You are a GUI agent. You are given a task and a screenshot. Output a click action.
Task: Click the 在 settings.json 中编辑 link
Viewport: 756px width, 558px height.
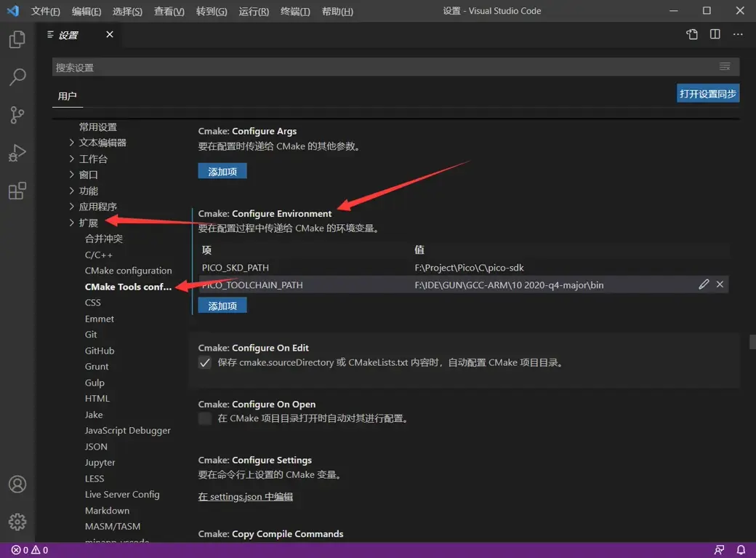(x=246, y=497)
